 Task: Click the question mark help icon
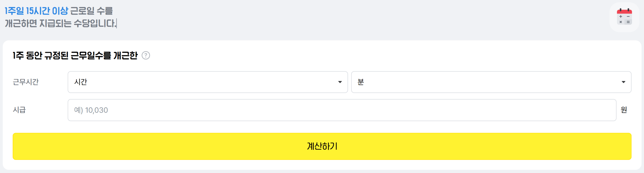click(146, 55)
